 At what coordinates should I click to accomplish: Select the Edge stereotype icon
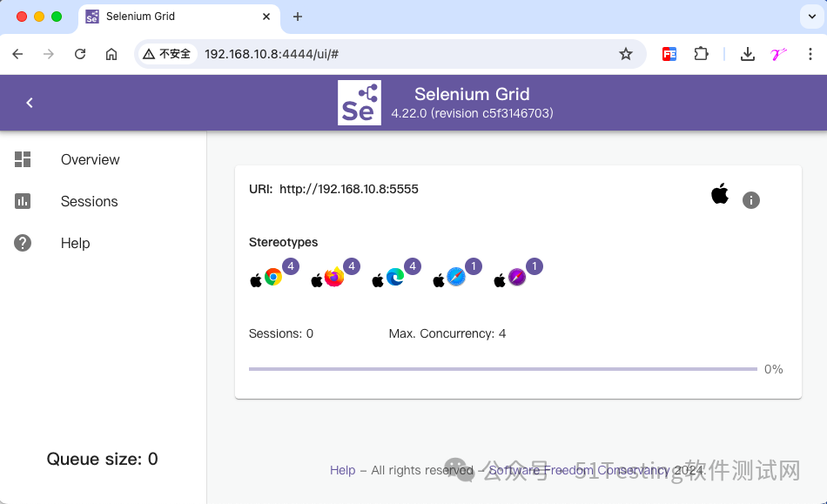point(395,277)
